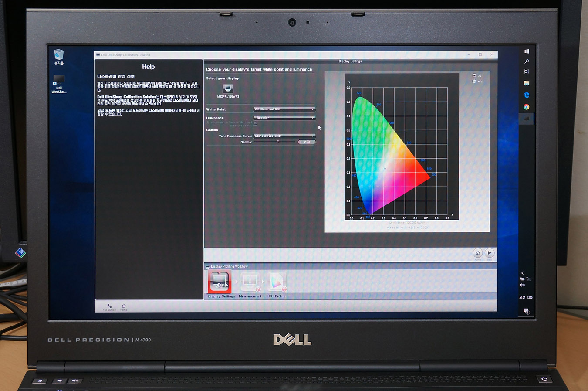The height and width of the screenshot is (391, 588).
Task: Decrease the gamma value with the left arrow
Action: point(300,142)
